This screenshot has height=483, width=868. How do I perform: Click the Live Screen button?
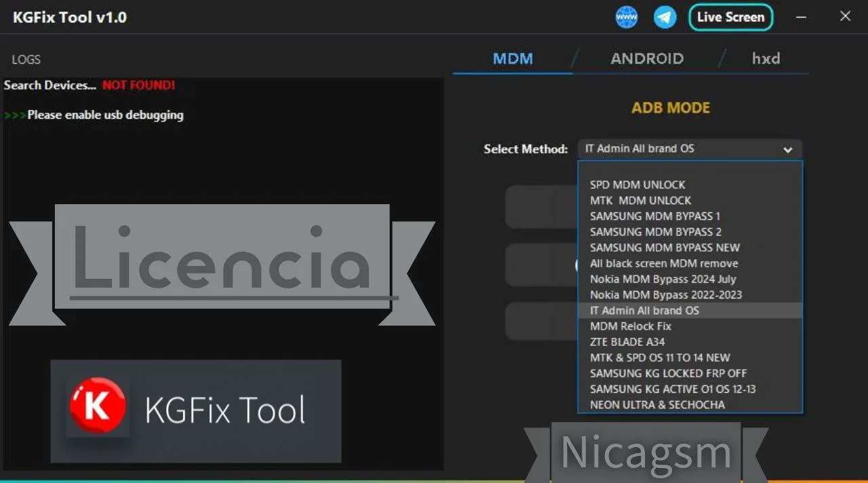(730, 17)
